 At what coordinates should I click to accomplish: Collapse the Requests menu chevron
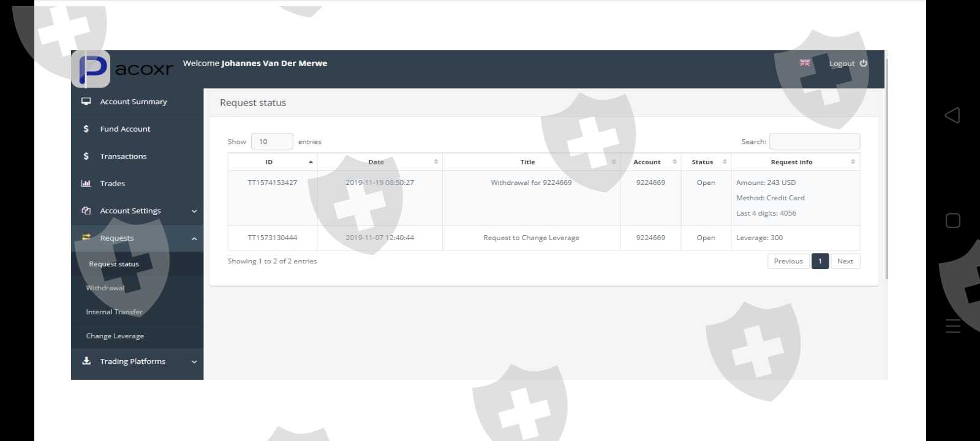194,239
